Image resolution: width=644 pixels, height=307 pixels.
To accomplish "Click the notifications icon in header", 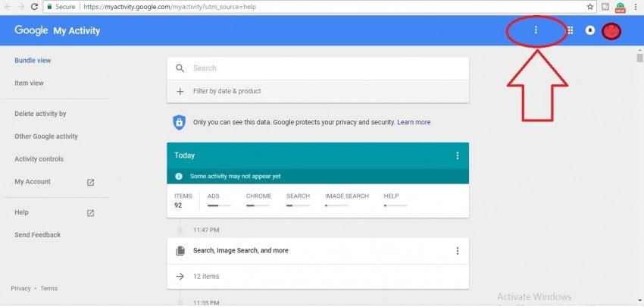I will point(590,31).
